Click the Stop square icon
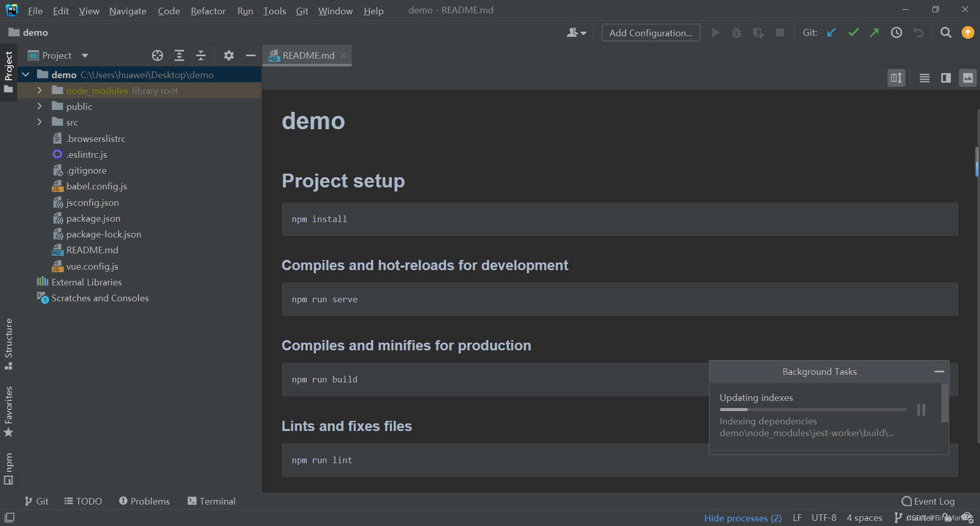This screenshot has height=526, width=980. pos(780,33)
